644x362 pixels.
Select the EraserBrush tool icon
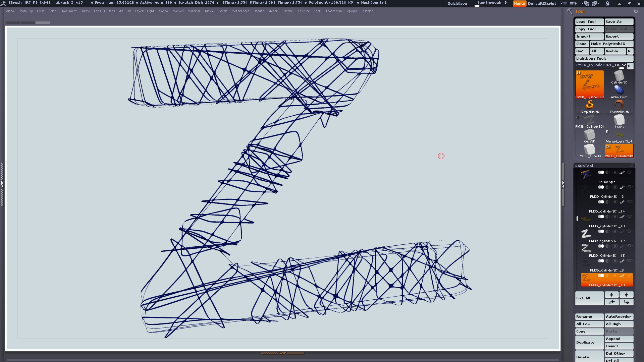(x=619, y=106)
